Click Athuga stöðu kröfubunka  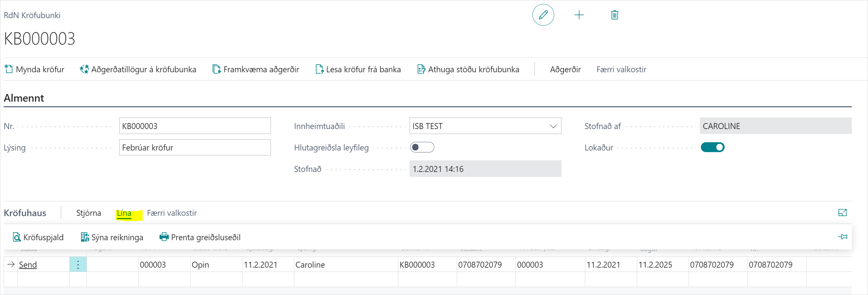(468, 69)
